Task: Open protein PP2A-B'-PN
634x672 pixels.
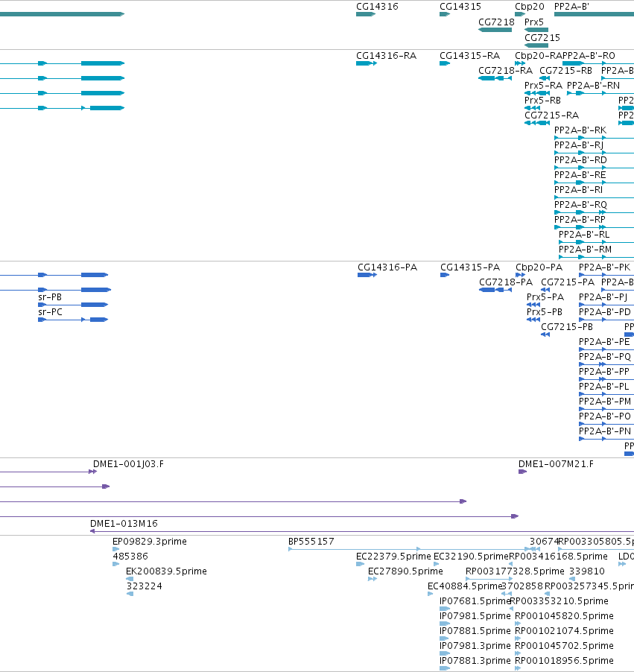Action: [x=605, y=431]
